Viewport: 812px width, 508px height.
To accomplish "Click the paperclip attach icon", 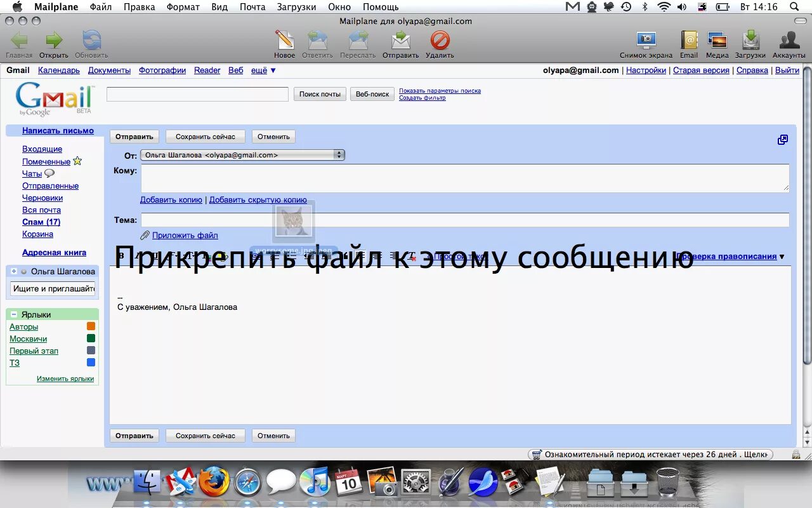I will pyautogui.click(x=145, y=235).
